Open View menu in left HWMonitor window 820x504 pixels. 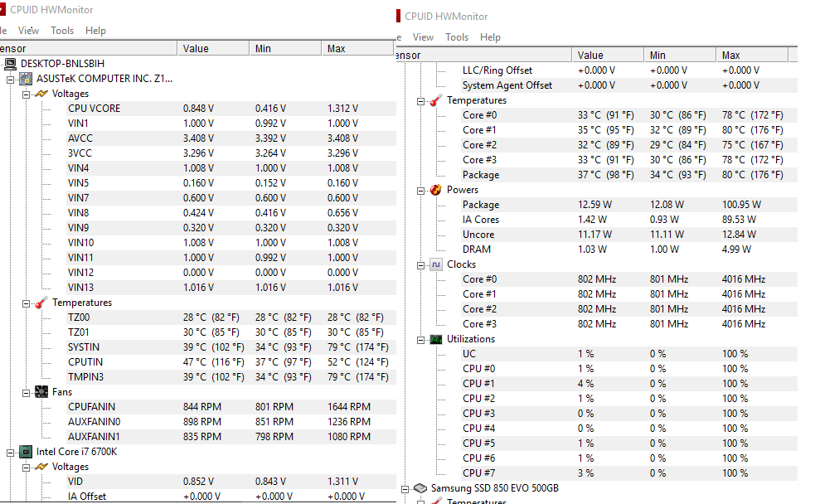pyautogui.click(x=28, y=31)
